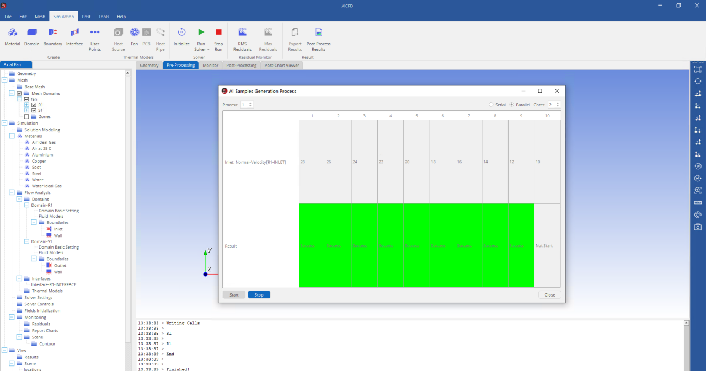The width and height of the screenshot is (706, 372).
Task: Collapse the Flow Analysis node
Action: coord(12,192)
